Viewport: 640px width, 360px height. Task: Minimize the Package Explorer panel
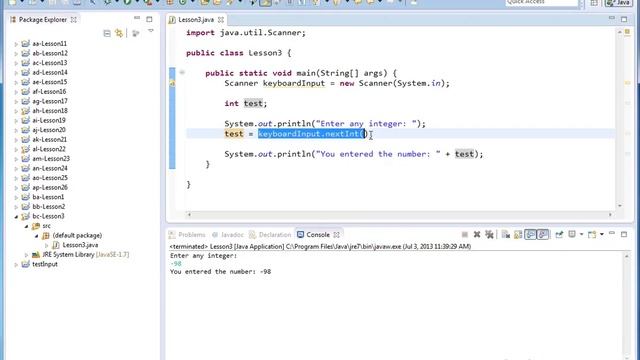pos(137,18)
